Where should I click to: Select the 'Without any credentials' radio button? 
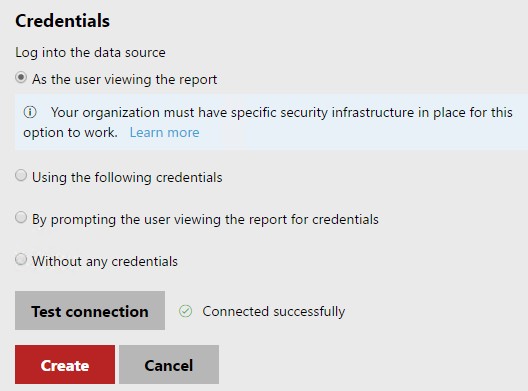[x=21, y=259]
